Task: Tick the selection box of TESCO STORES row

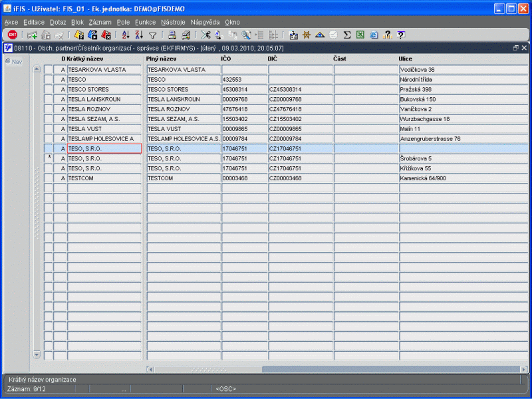Action: [x=48, y=89]
